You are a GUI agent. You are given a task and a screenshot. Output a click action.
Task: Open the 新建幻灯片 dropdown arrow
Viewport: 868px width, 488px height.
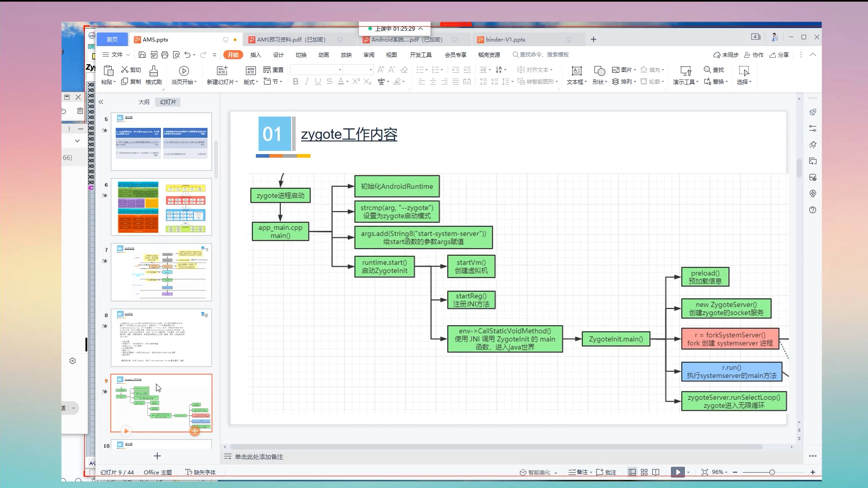click(236, 82)
